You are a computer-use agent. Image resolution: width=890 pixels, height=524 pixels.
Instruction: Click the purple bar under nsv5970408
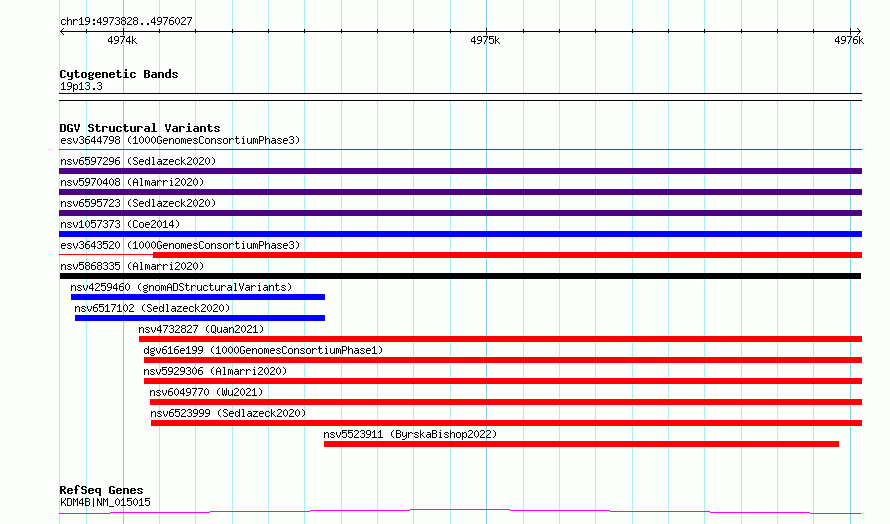[x=460, y=192]
